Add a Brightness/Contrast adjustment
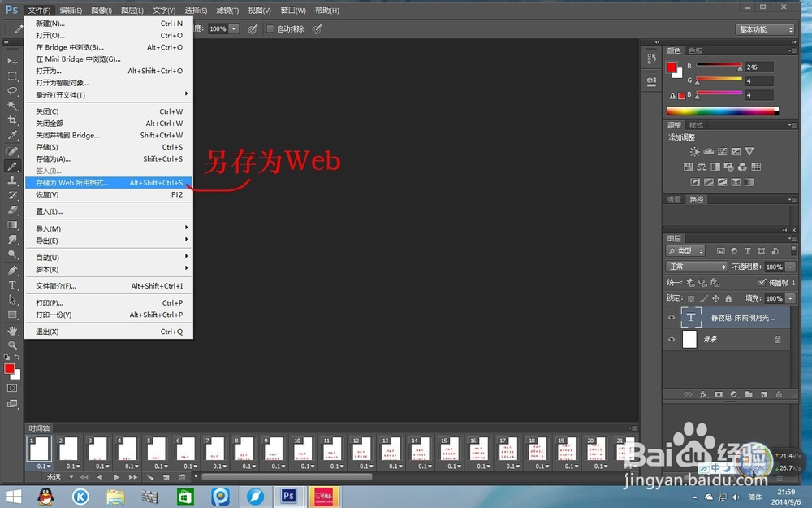The image size is (812, 508). point(694,151)
